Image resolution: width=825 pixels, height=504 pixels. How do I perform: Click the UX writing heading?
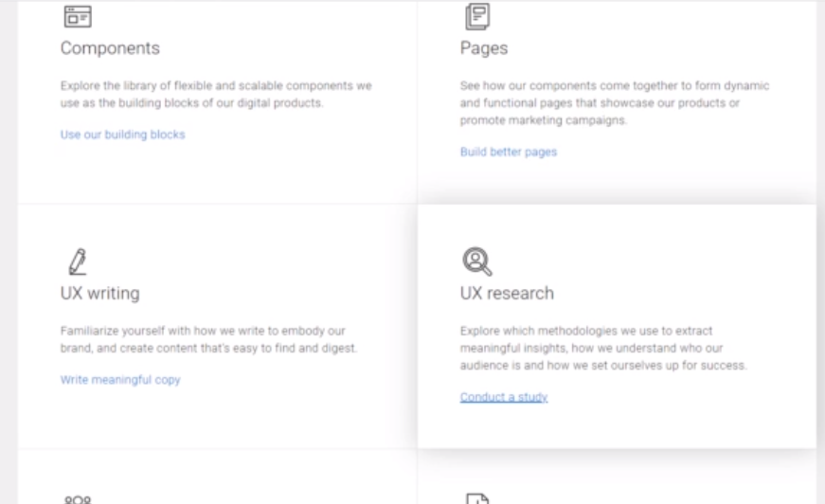click(100, 294)
